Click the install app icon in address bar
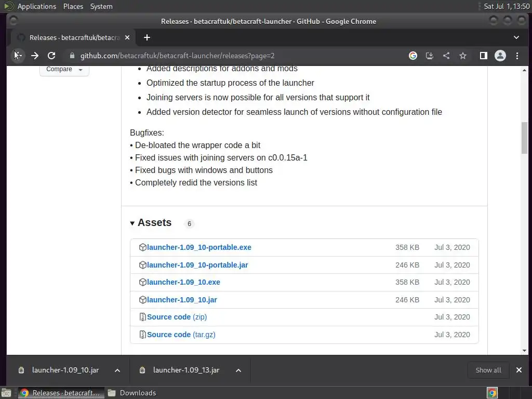The image size is (532, 399). [430, 56]
